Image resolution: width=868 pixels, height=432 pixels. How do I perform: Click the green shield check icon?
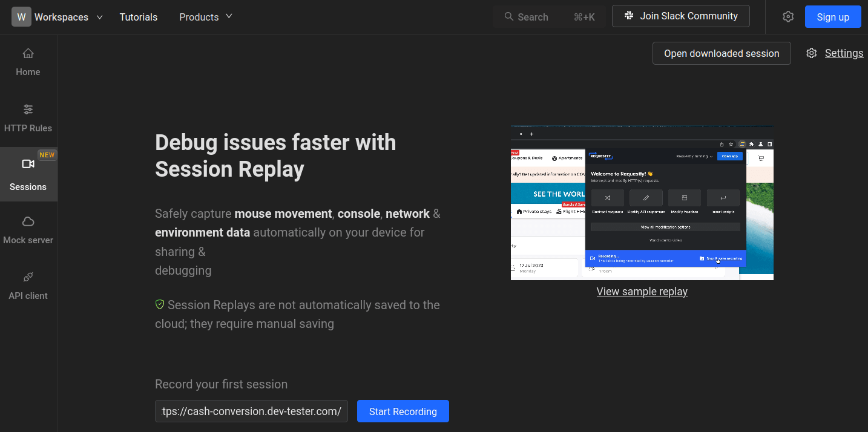160,304
